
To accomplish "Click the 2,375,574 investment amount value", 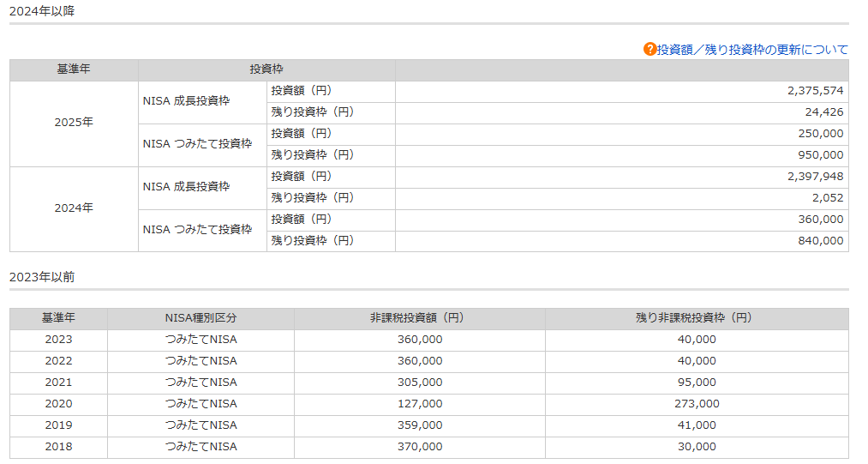I will coord(816,91).
